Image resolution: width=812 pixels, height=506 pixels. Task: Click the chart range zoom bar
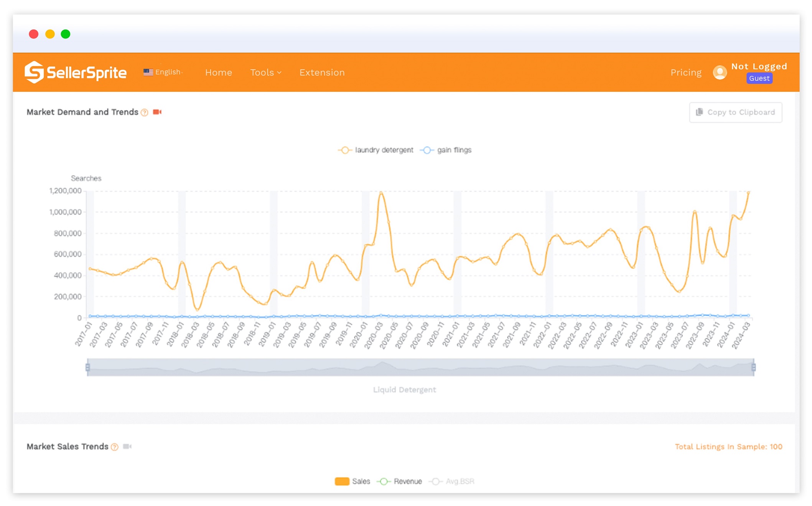click(420, 367)
